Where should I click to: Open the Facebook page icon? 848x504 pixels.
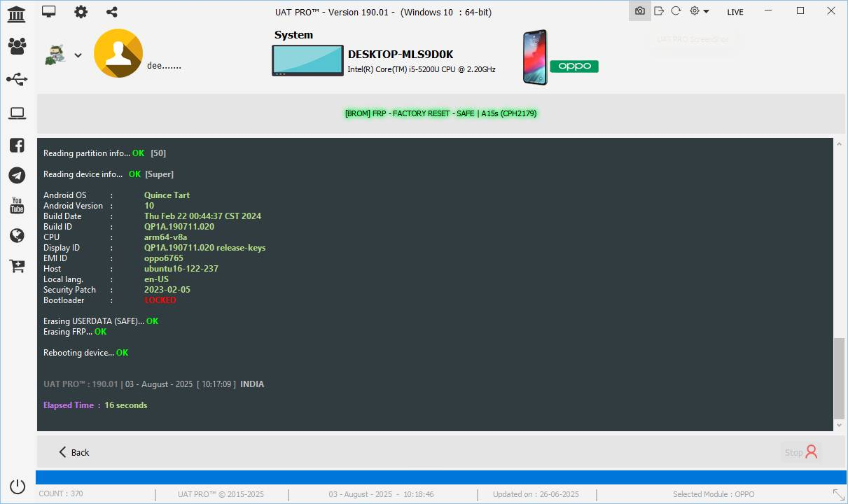point(17,145)
